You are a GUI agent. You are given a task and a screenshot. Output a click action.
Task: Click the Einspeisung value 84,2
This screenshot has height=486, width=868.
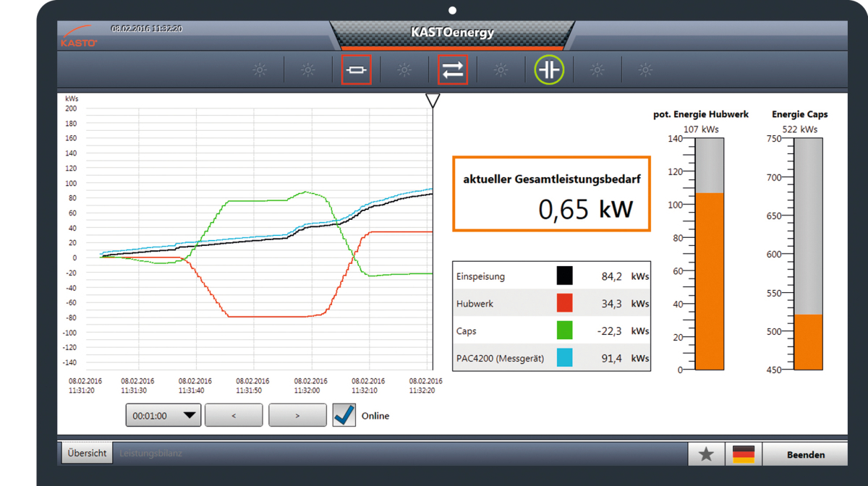[x=611, y=276]
